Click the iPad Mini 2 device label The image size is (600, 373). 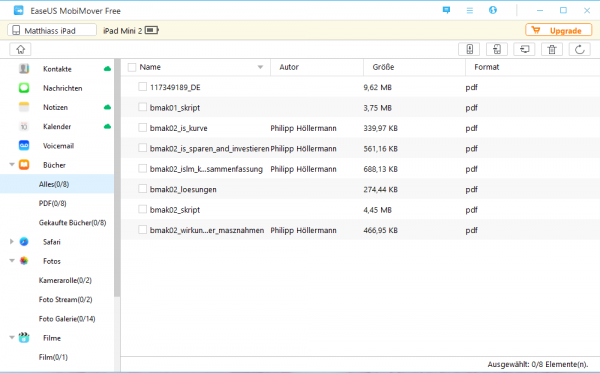pos(122,31)
